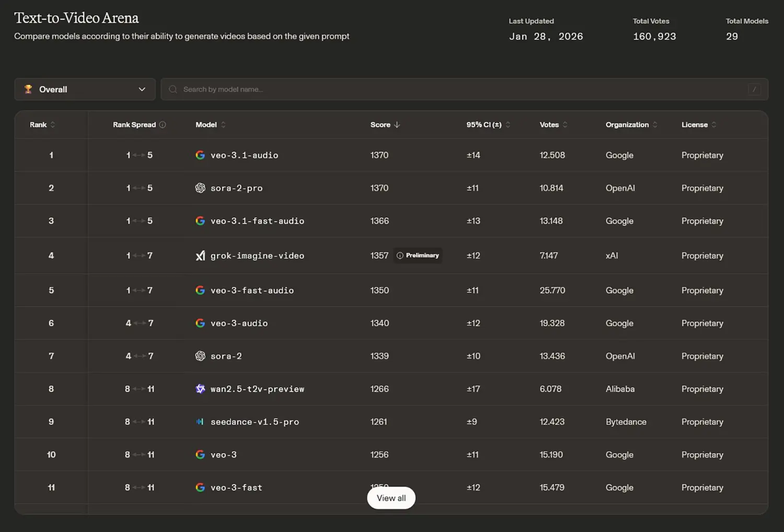Click the Bytedance logo beside seedance-v1.5-pro
This screenshot has width=784, height=532.
(200, 422)
